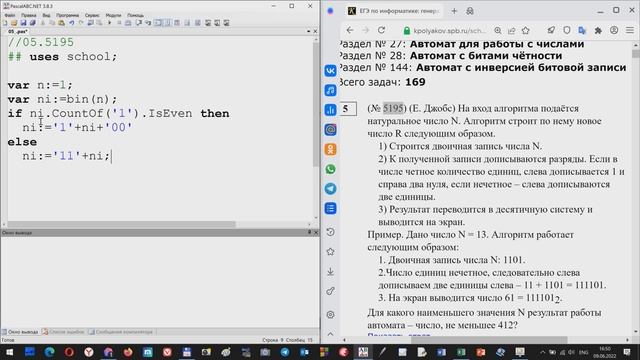Screen dimensions: 640x360
Task: Click the share icon in address bar
Action: click(511, 30)
